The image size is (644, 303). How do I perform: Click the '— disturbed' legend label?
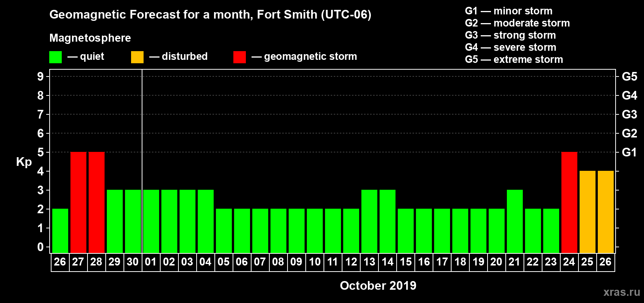(x=178, y=56)
